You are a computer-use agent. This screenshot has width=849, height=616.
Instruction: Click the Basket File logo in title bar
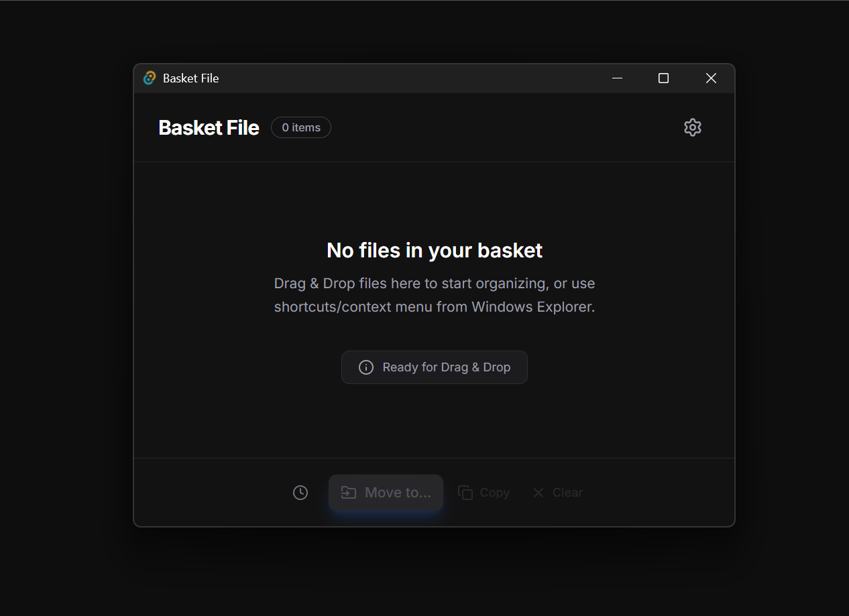point(150,78)
